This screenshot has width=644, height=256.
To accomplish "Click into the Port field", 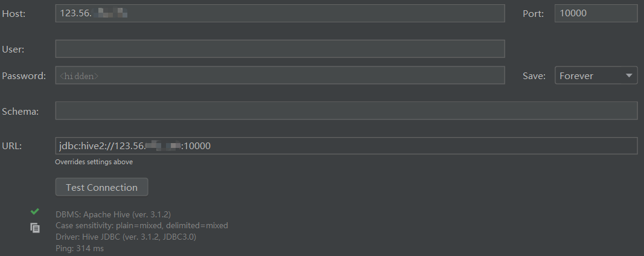I will (595, 13).
